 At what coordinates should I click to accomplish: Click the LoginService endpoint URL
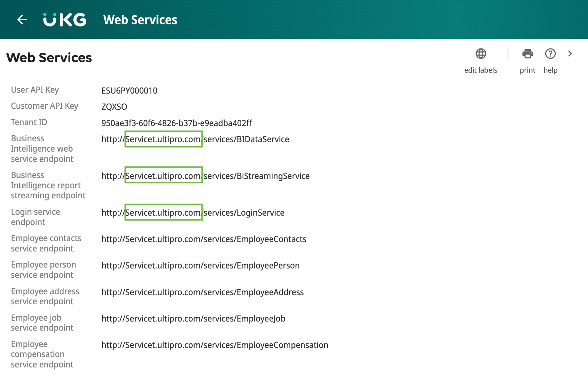[x=193, y=213]
